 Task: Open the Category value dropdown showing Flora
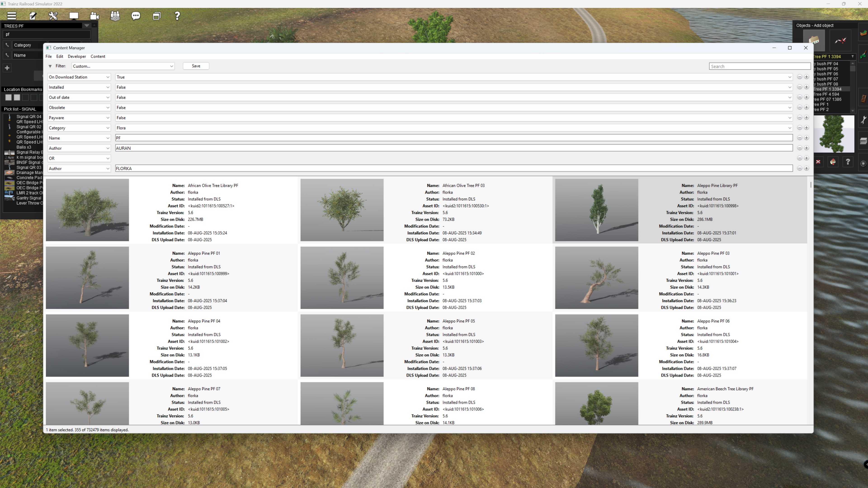point(454,128)
